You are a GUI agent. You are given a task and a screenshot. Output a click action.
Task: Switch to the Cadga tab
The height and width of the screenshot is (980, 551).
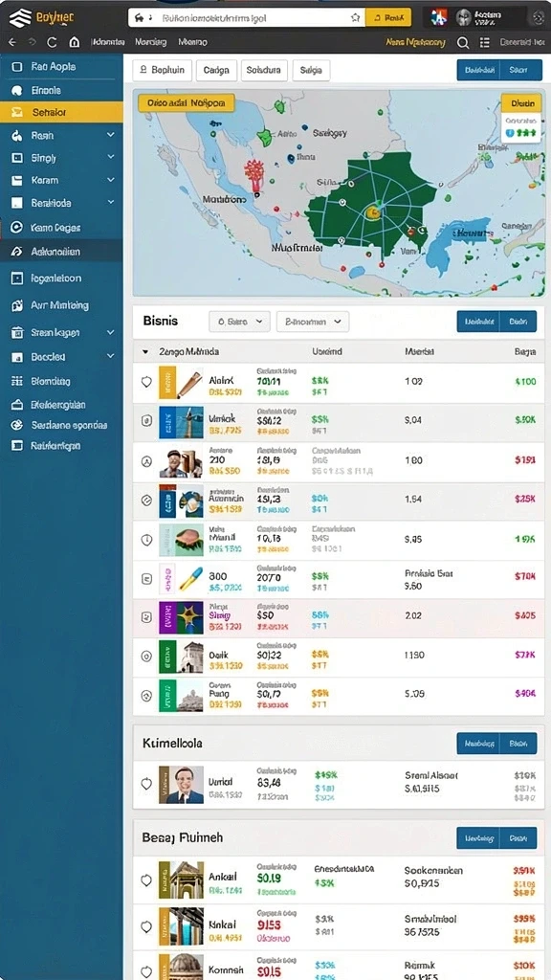(x=217, y=71)
